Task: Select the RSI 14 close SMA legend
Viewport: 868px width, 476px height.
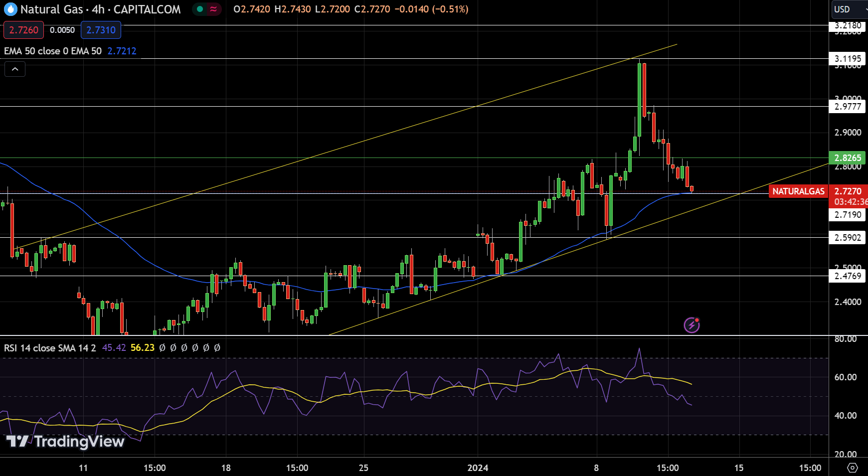Action: click(x=50, y=348)
